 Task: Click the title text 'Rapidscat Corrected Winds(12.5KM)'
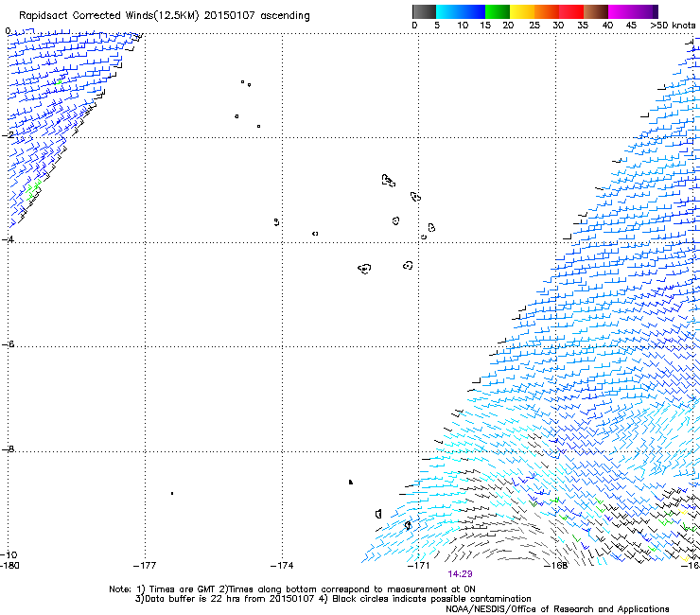pos(109,16)
